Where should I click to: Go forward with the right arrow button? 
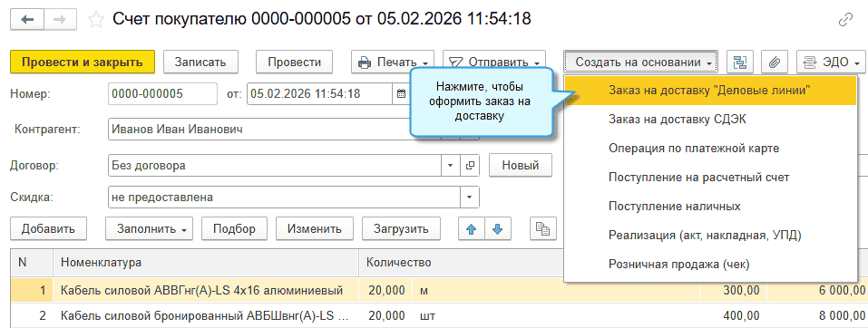(59, 19)
